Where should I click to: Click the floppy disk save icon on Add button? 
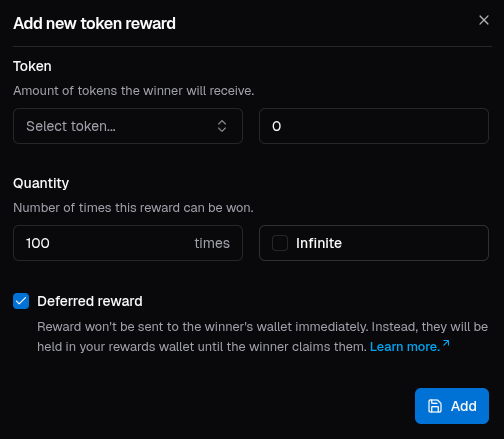435,406
